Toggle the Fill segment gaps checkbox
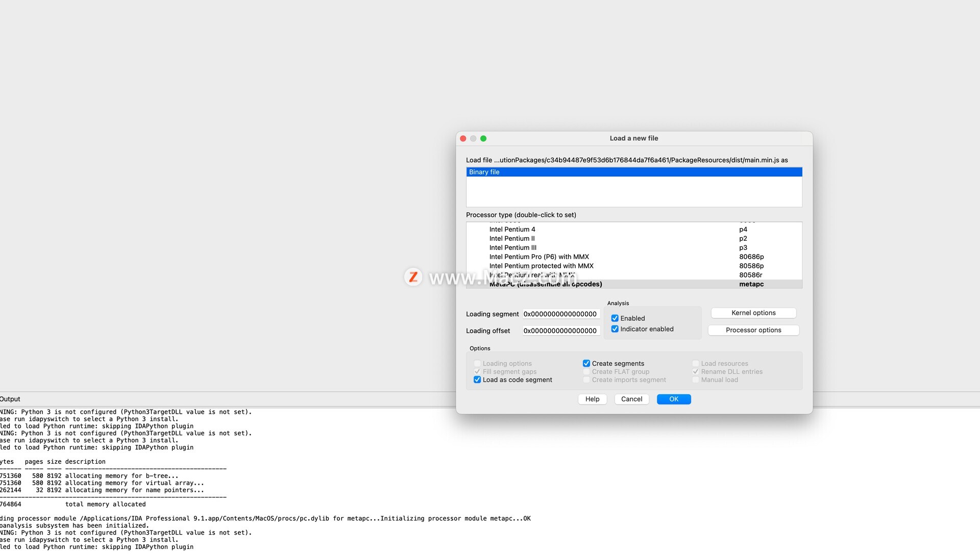The height and width of the screenshot is (554, 980). point(477,372)
